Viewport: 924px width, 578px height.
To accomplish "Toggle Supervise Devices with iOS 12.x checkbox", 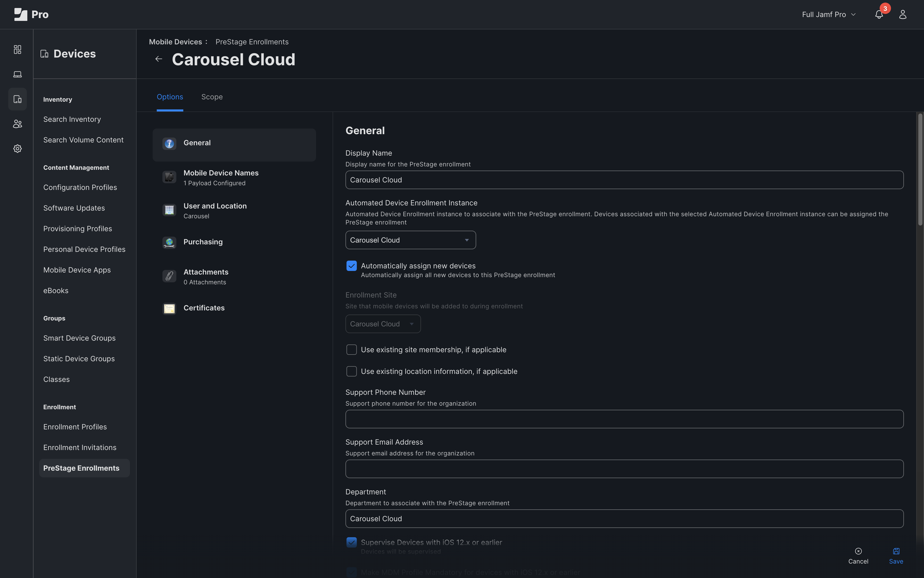I will [x=351, y=542].
